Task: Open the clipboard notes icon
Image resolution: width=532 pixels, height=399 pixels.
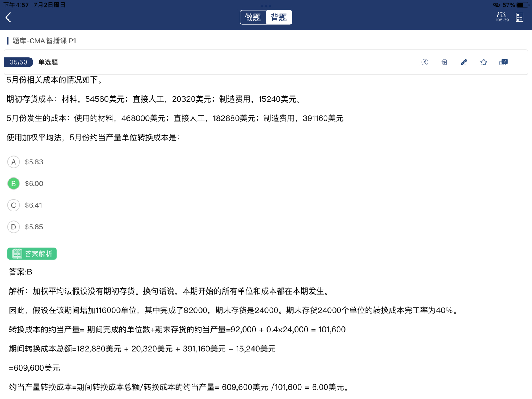Action: point(444,62)
